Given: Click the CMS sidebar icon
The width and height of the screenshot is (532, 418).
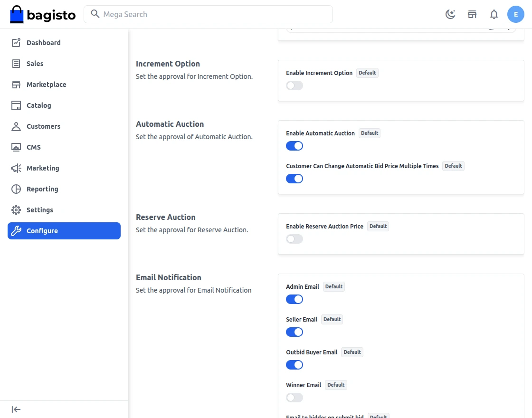Looking at the screenshot, I should [x=16, y=147].
